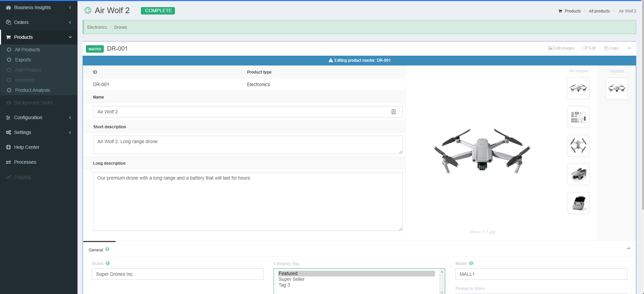
Task: Collapse the DR-001 master panel
Action: 629,48
